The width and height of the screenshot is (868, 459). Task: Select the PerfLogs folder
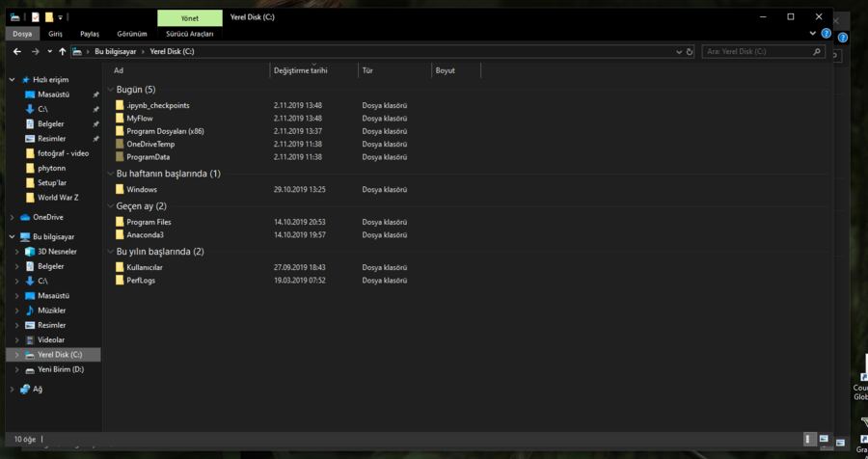tap(141, 281)
